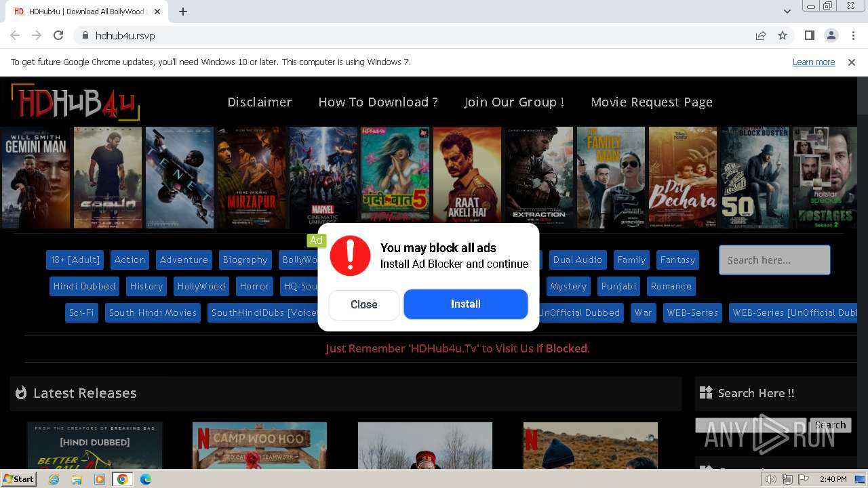Click the browser forward arrow
This screenshot has width=868, height=488.
(37, 35)
